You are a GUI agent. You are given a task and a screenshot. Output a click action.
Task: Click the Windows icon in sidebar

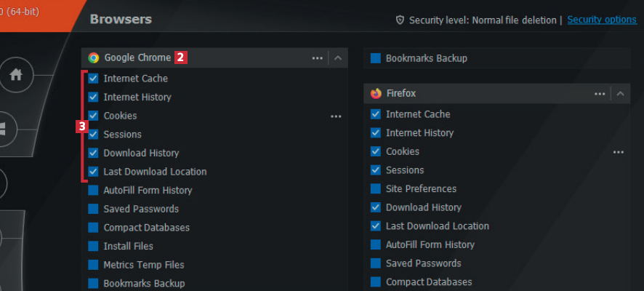click(x=4, y=129)
